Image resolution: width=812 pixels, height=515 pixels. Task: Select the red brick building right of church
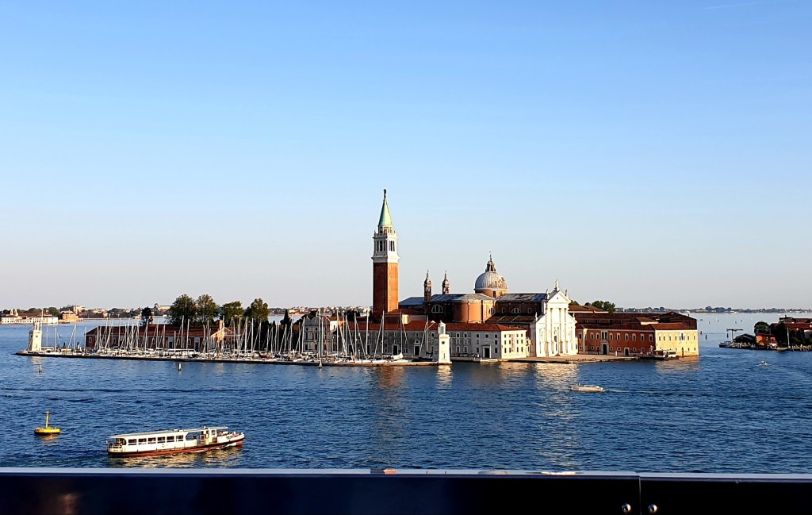point(615,339)
